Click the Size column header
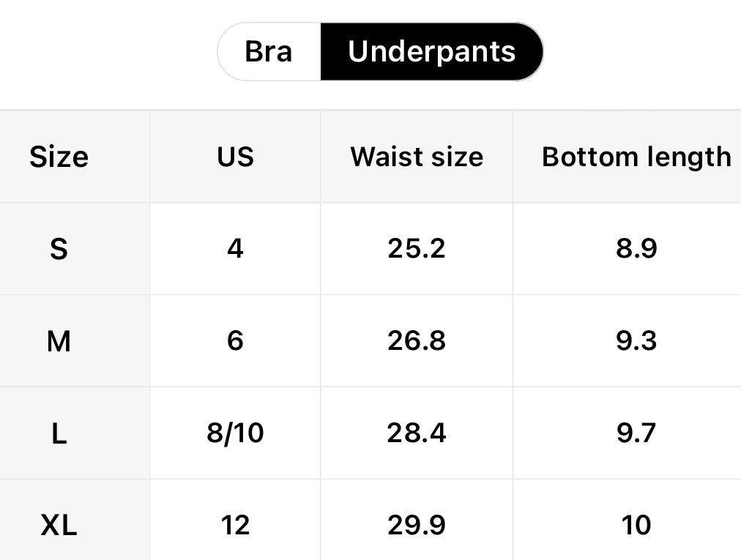Image resolution: width=741 pixels, height=560 pixels. point(59,157)
